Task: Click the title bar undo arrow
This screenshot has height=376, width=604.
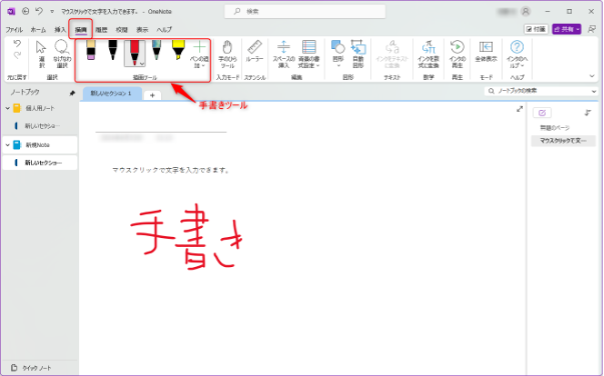Action: click(x=39, y=12)
